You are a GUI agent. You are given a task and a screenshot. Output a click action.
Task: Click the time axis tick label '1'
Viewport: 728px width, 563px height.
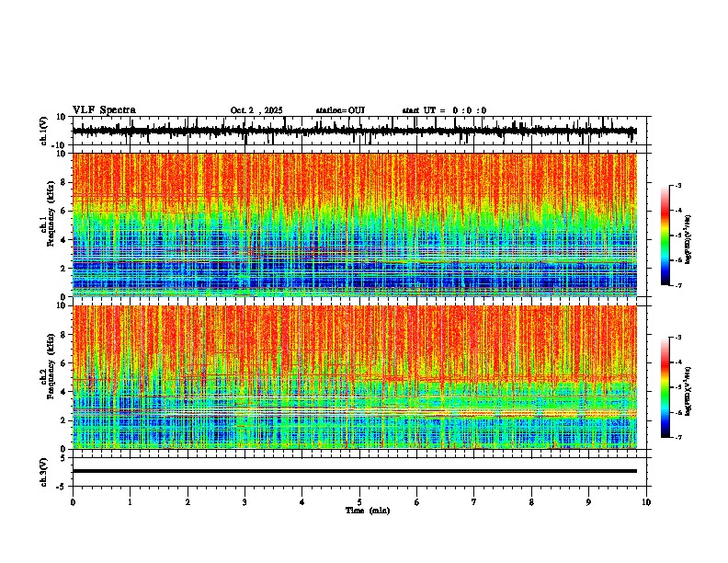[130, 502]
